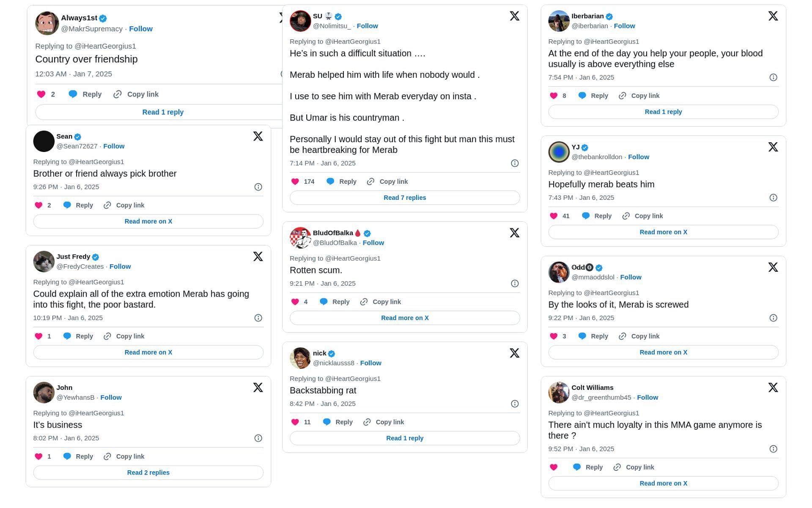Viewport: 812px width, 508px height.
Task: Click Follow button on Always1st's profile
Action: tap(140, 28)
